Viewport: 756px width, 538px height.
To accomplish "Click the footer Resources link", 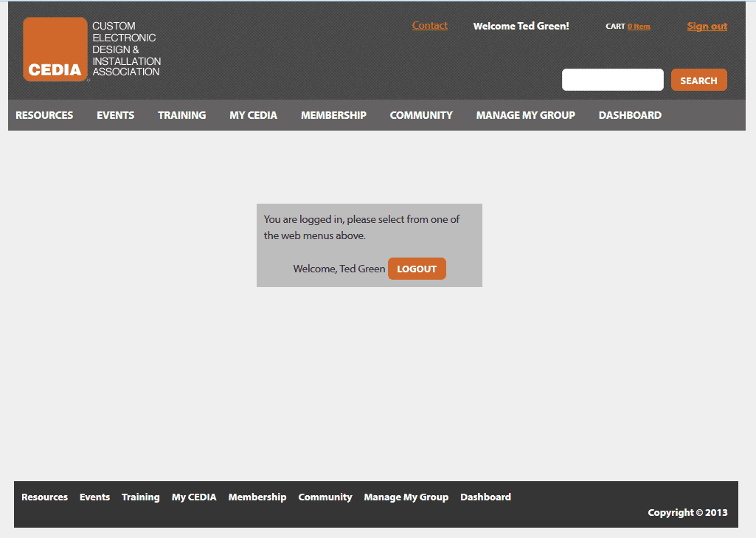I will pos(44,497).
